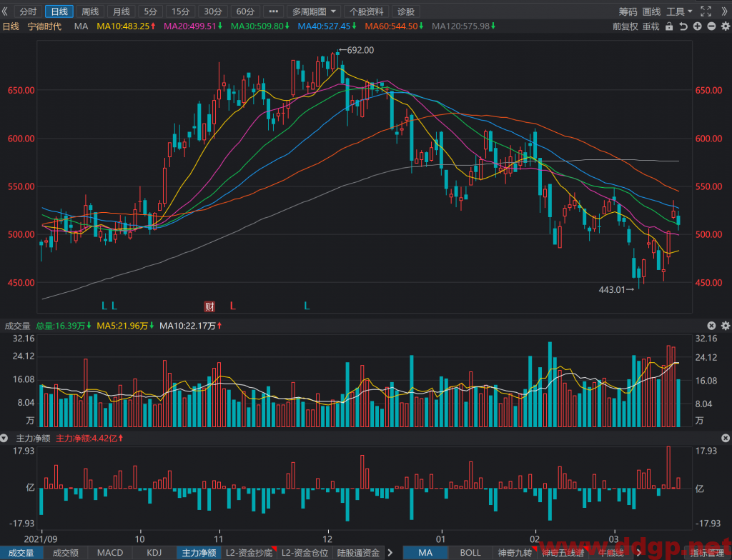Click the lock icon in indicator bar

[x=669, y=26]
